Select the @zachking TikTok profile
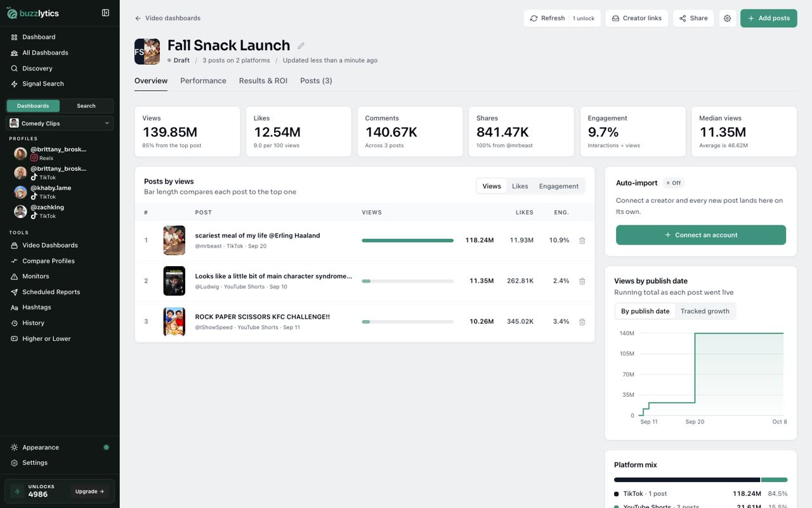 (x=48, y=211)
